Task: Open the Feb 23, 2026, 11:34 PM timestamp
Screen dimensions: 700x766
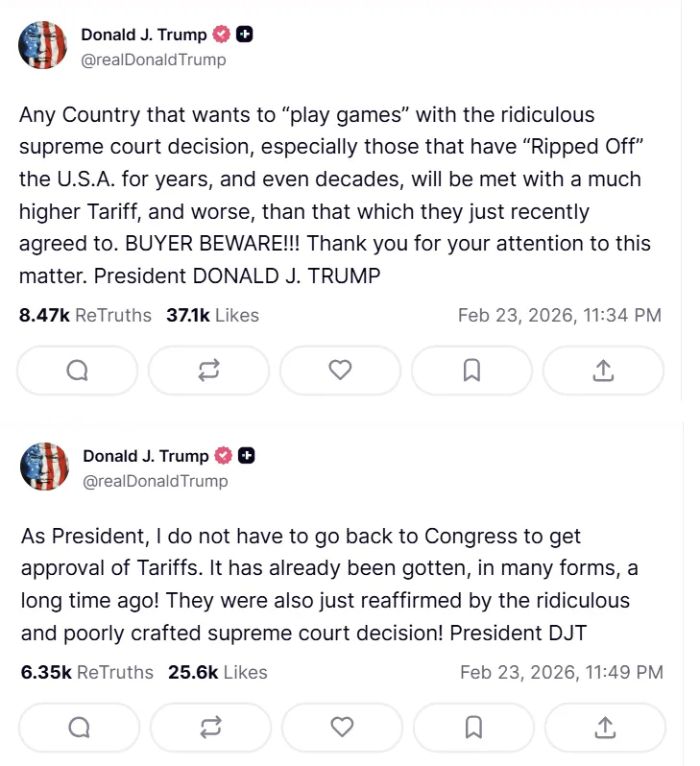Action: (x=559, y=315)
